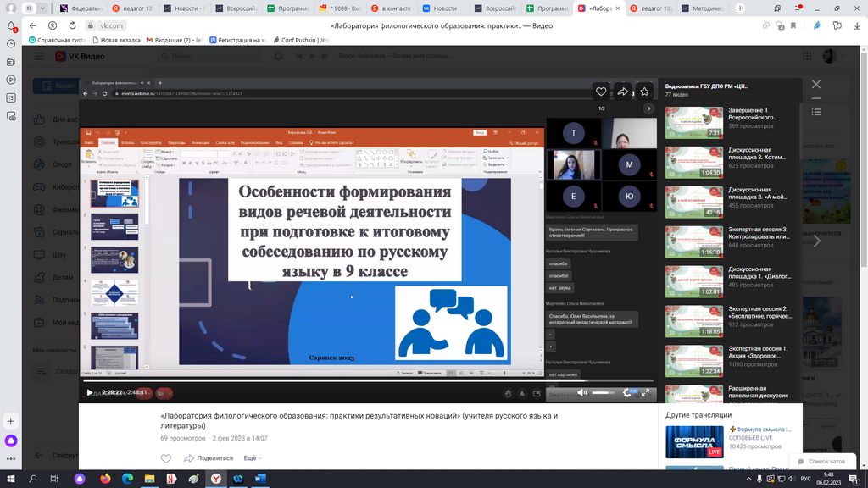Open 'Завершение II Всероссийского' video thumbnail
Screen dimensions: 868x488
pyautogui.click(x=693, y=122)
